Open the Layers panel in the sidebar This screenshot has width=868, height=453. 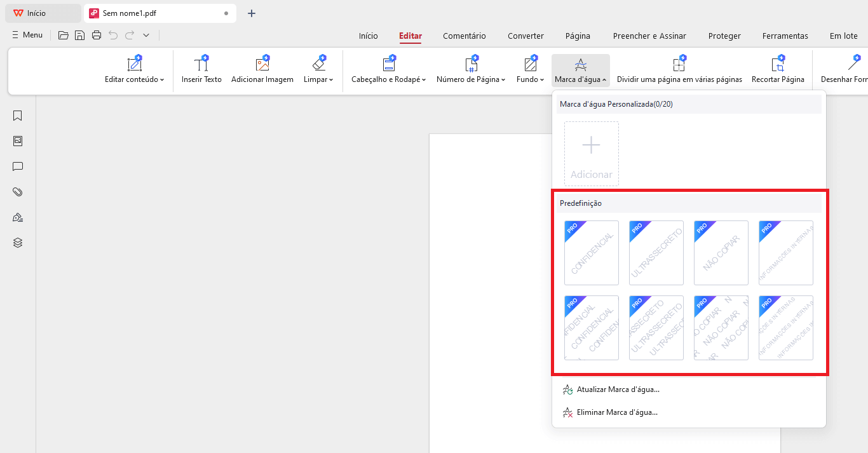point(17,242)
